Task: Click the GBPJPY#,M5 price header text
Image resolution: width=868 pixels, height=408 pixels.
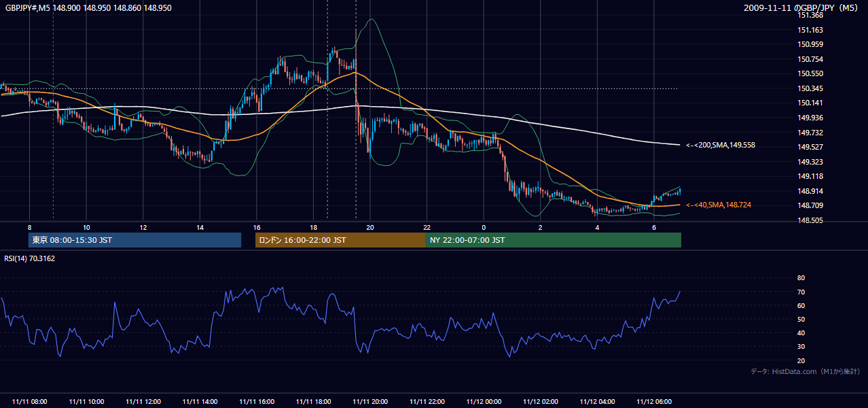Action: pyautogui.click(x=88, y=8)
